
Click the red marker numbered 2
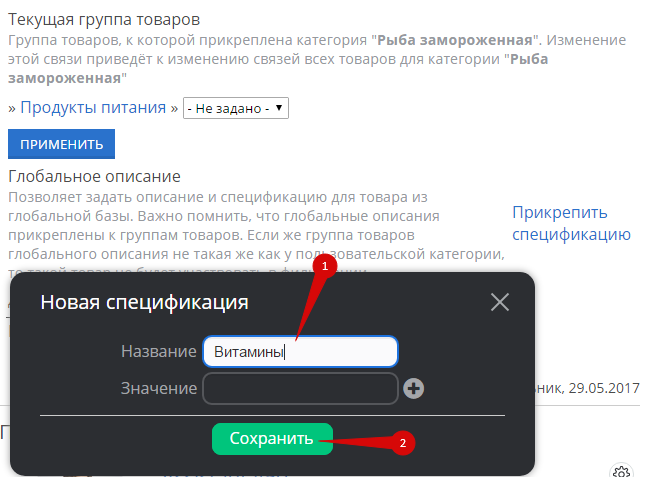[x=402, y=443]
